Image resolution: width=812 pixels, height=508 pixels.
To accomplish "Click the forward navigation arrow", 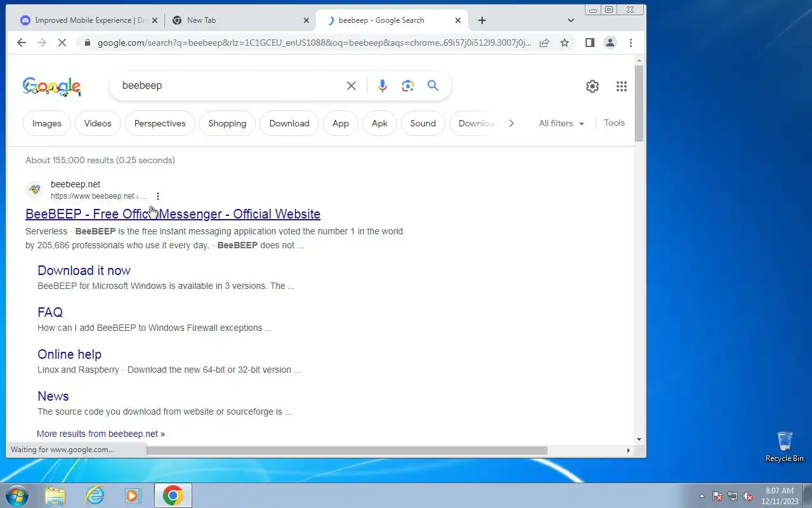I will point(42,43).
